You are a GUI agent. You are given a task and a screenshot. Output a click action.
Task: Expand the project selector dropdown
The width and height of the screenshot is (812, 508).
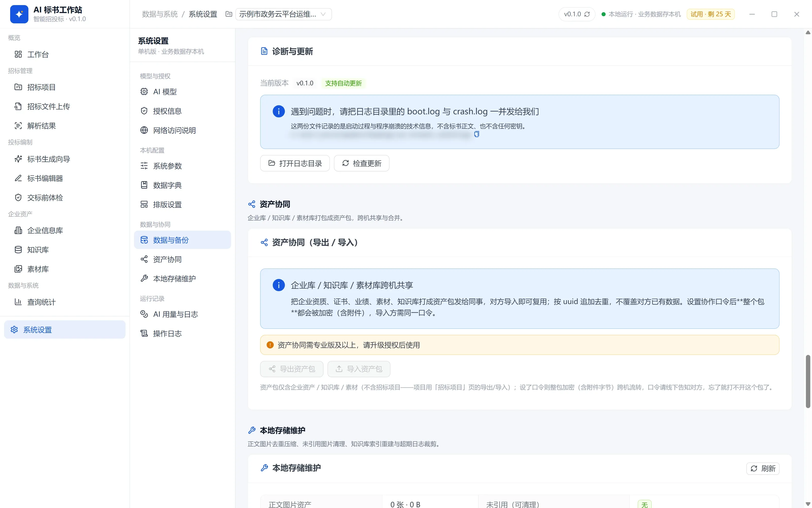pos(283,14)
